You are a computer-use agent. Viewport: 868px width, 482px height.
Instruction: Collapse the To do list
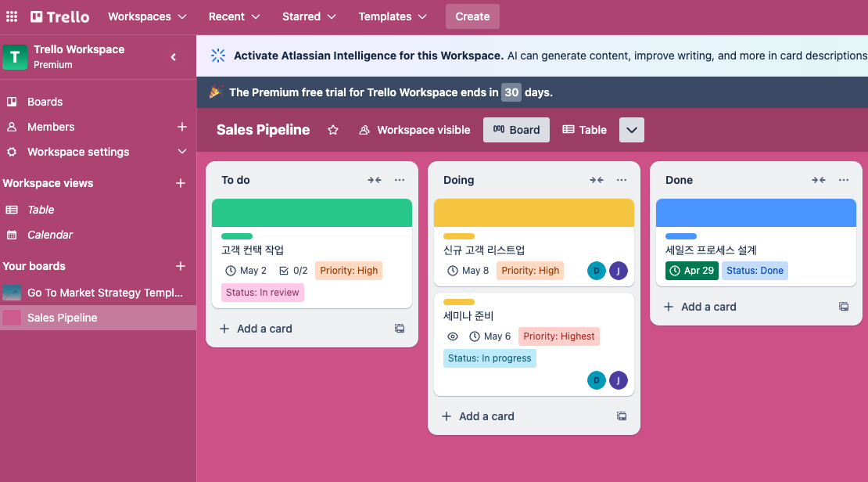pos(375,180)
